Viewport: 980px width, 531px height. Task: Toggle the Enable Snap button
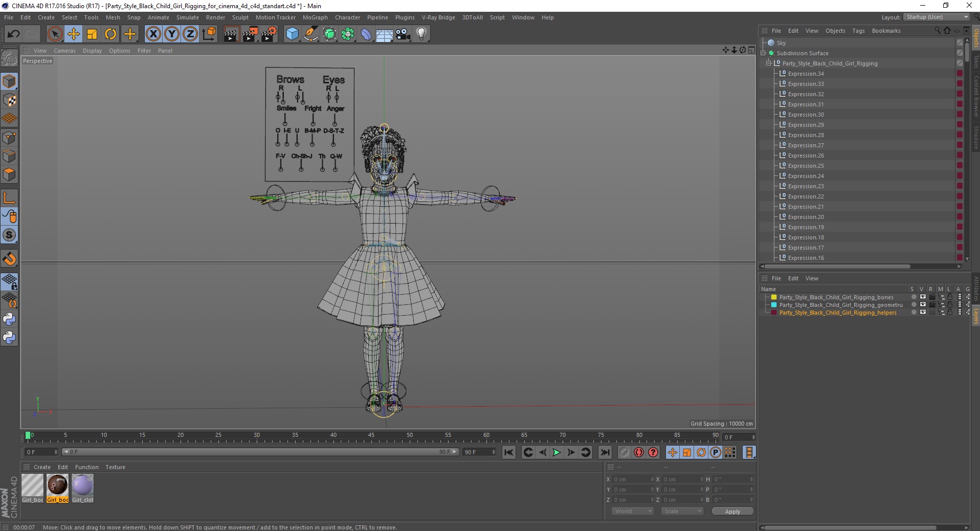point(9,258)
